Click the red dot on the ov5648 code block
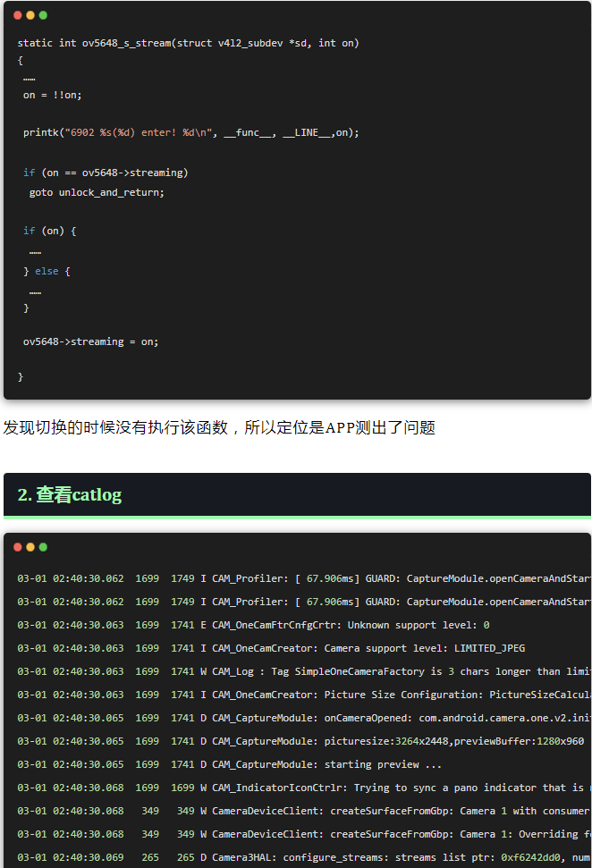This screenshot has width=592, height=868. click(18, 15)
